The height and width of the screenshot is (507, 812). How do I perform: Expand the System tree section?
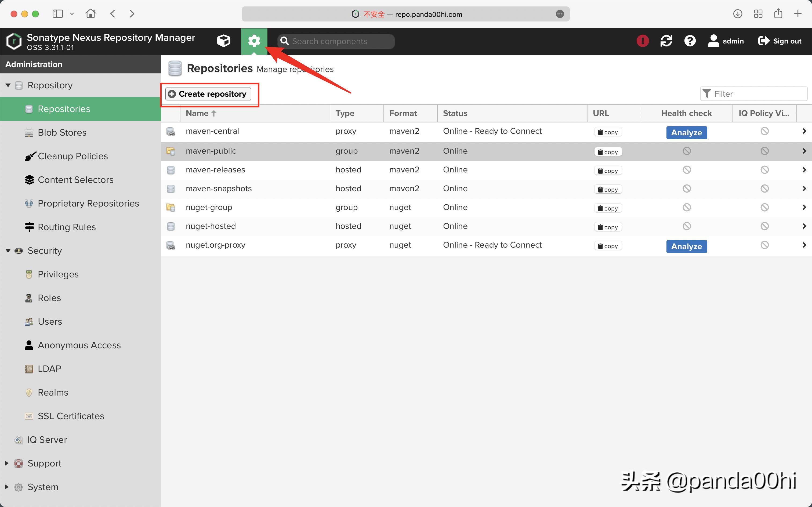coord(7,487)
